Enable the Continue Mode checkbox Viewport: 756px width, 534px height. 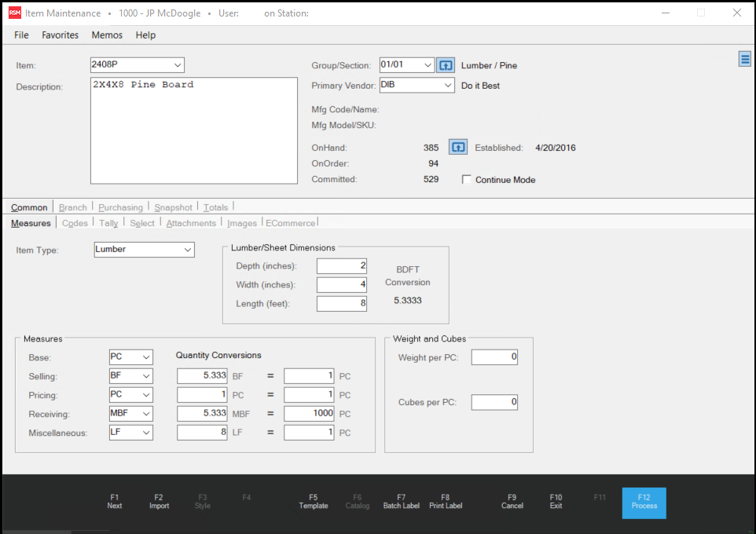(466, 179)
